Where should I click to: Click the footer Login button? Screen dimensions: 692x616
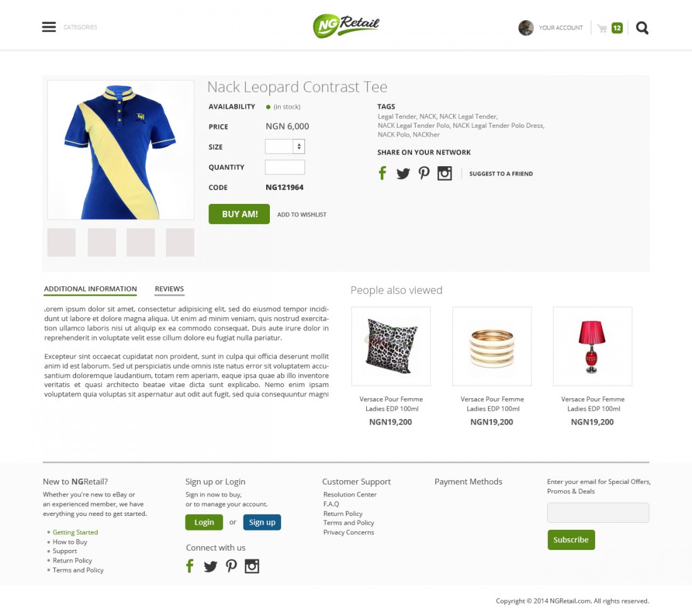(204, 522)
